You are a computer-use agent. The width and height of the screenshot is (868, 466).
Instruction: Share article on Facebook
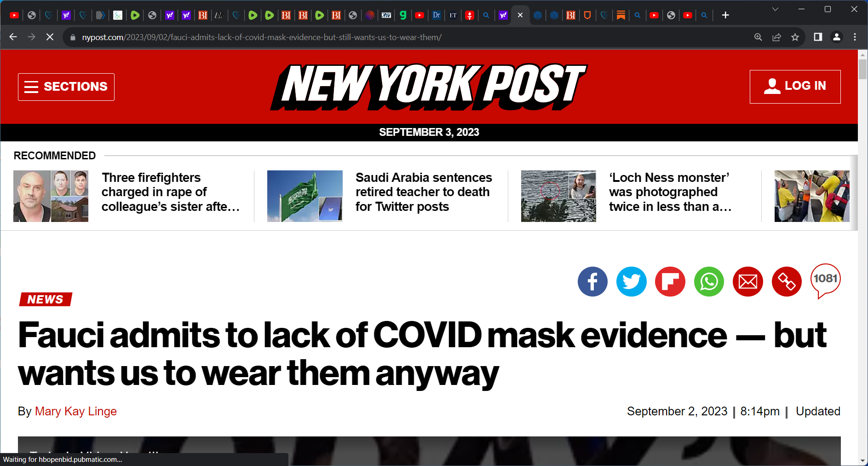pyautogui.click(x=592, y=281)
